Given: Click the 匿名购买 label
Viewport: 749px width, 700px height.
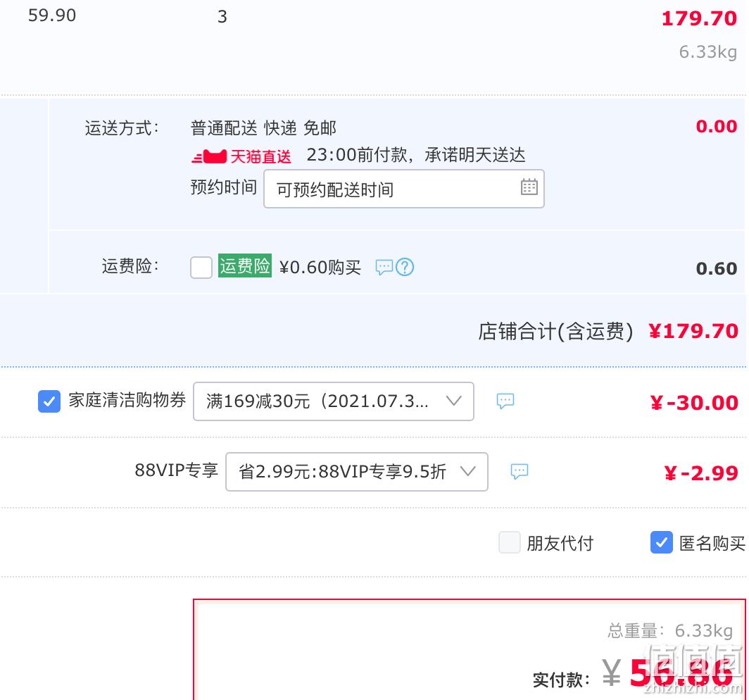Looking at the screenshot, I should 712,543.
